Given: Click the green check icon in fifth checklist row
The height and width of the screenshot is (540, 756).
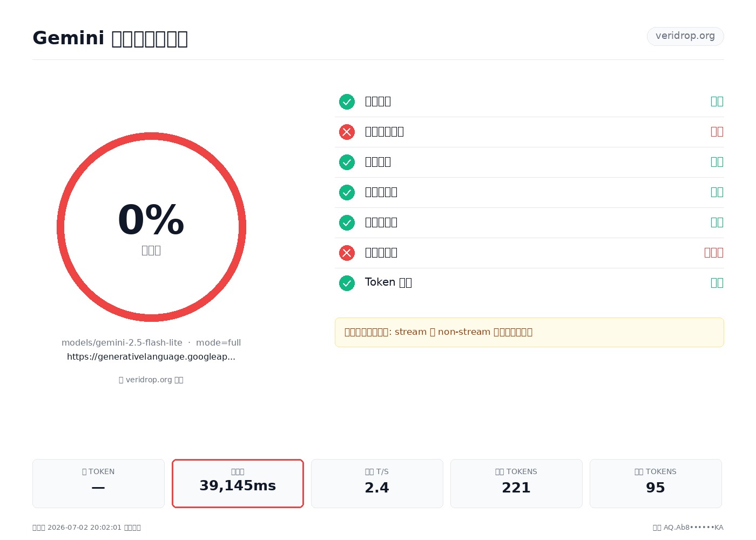Looking at the screenshot, I should tap(347, 222).
